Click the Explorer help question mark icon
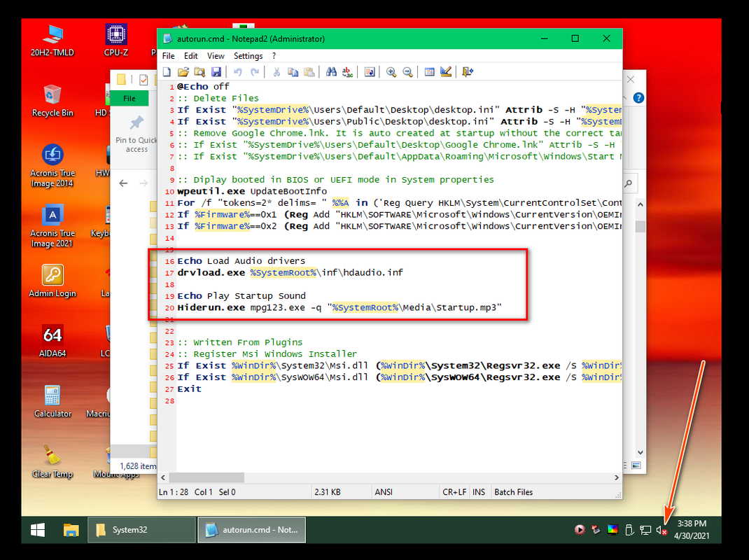This screenshot has height=560, width=749. click(x=638, y=98)
